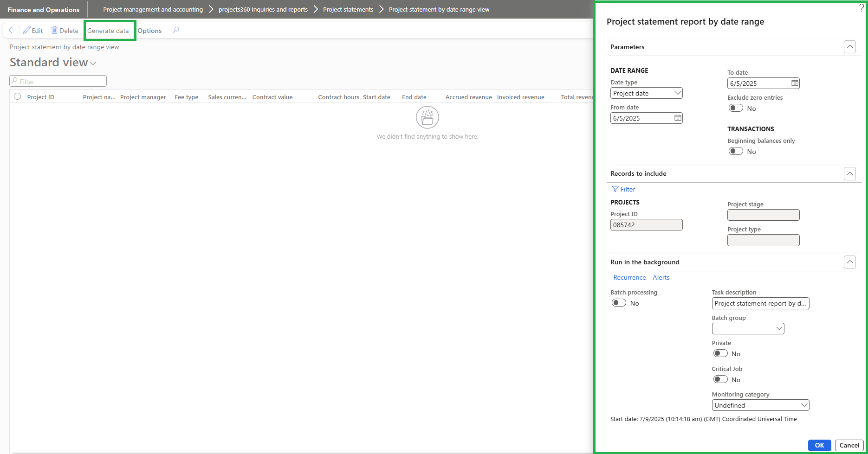Click the Project ID input field
Screen dimensions: 868x454
(x=646, y=225)
